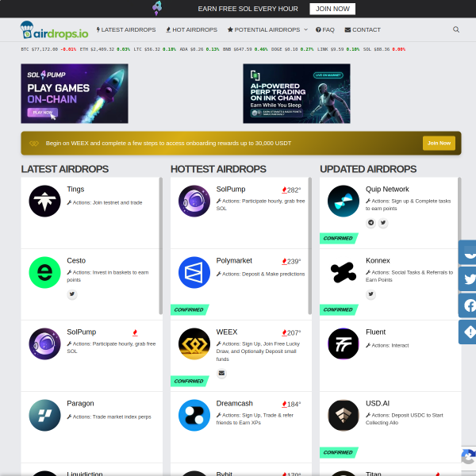
Task: Click the JOIN NOW button in top banner
Action: click(332, 9)
